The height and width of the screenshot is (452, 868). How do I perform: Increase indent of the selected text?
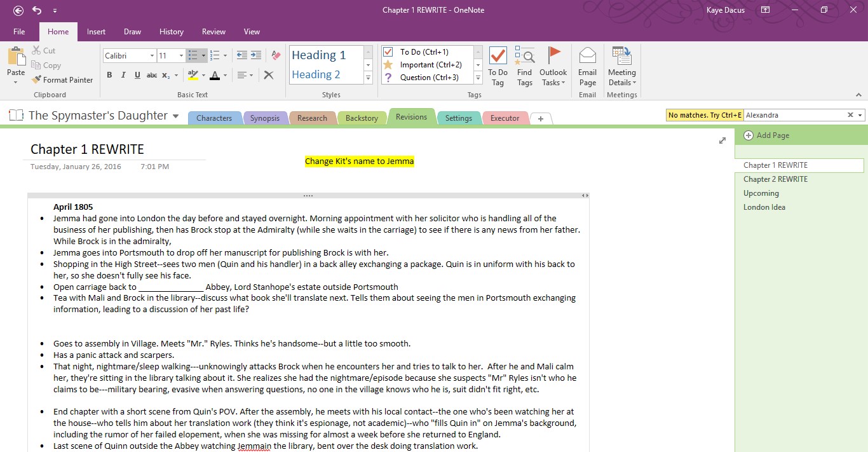click(x=255, y=56)
